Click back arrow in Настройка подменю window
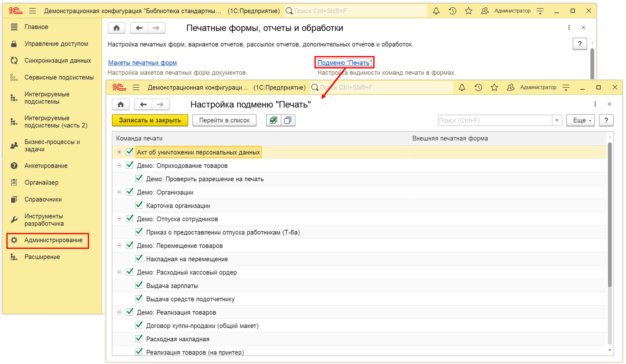The image size is (626, 364). tap(143, 105)
